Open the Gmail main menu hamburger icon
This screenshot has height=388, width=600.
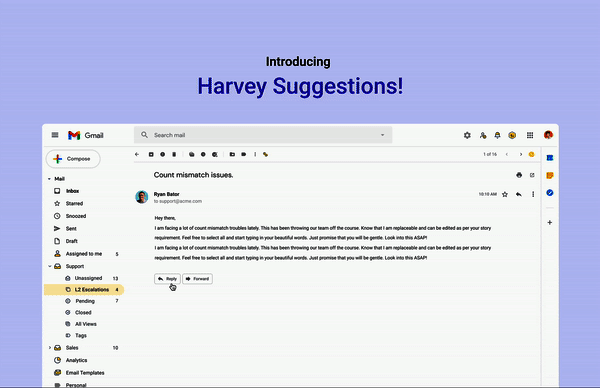coord(55,135)
